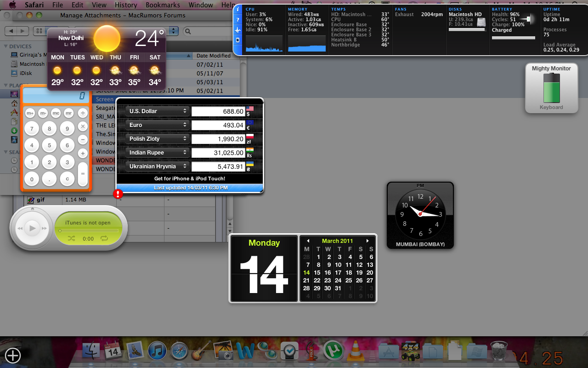Click the Mighty Monitor keyboard battery widget
The width and height of the screenshot is (588, 368).
point(551,88)
